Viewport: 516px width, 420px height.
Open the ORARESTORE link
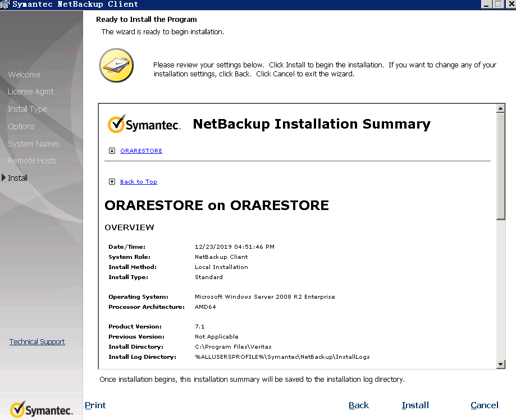[141, 150]
